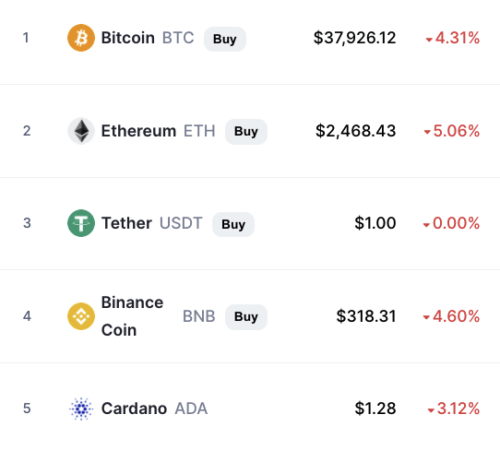Click the Cardano blue dotted logo icon
The image size is (500, 450).
pyautogui.click(x=81, y=409)
